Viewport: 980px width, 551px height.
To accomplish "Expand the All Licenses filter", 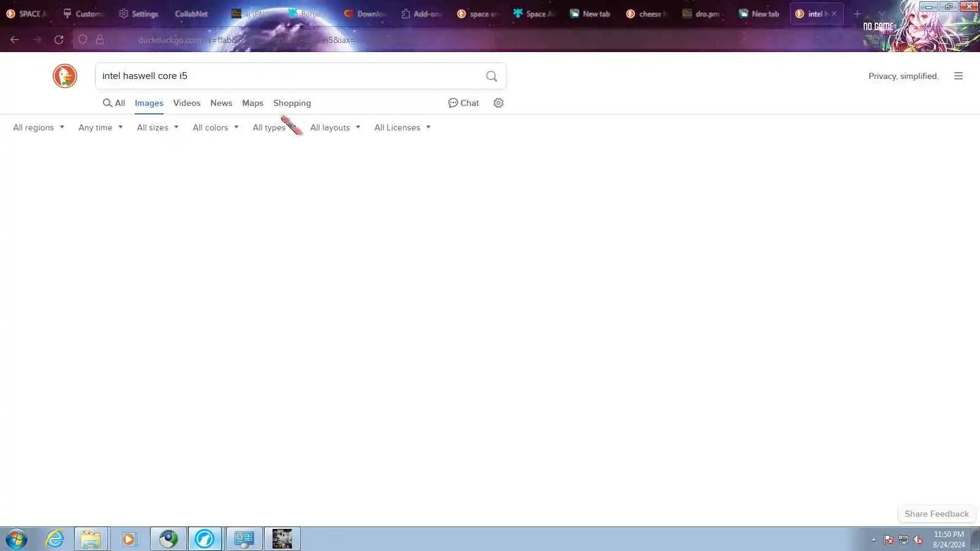I will 402,127.
